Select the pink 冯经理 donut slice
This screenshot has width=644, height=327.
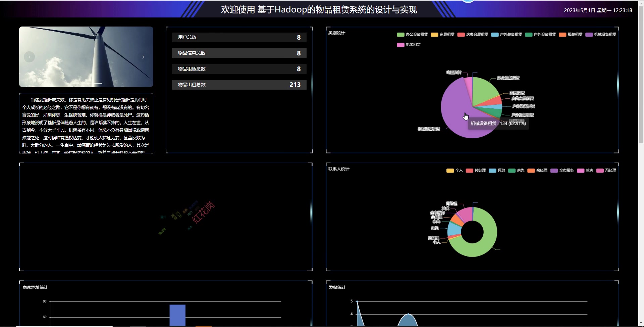466,214
